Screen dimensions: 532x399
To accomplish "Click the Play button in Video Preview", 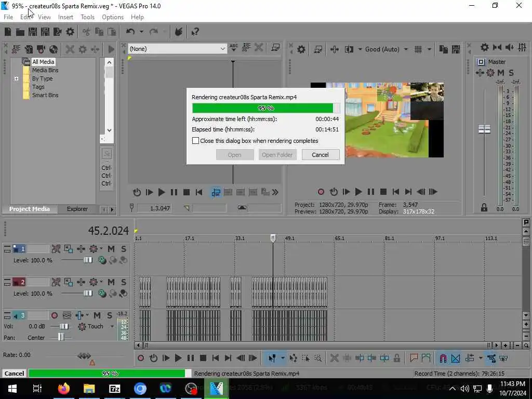I will (x=358, y=192).
